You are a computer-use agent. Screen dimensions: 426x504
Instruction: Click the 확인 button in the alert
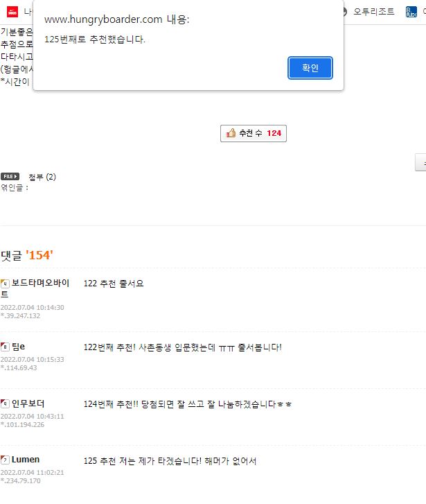pos(310,68)
